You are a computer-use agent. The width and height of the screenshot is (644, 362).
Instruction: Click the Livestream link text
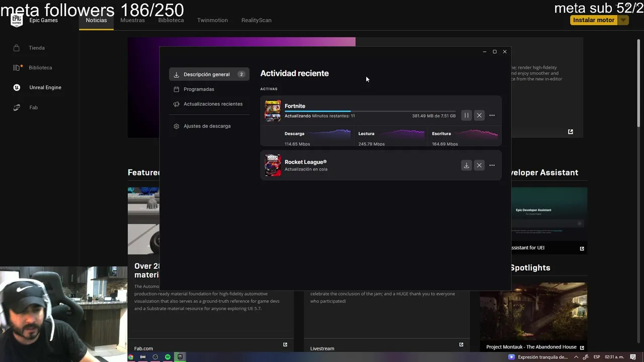322,348
